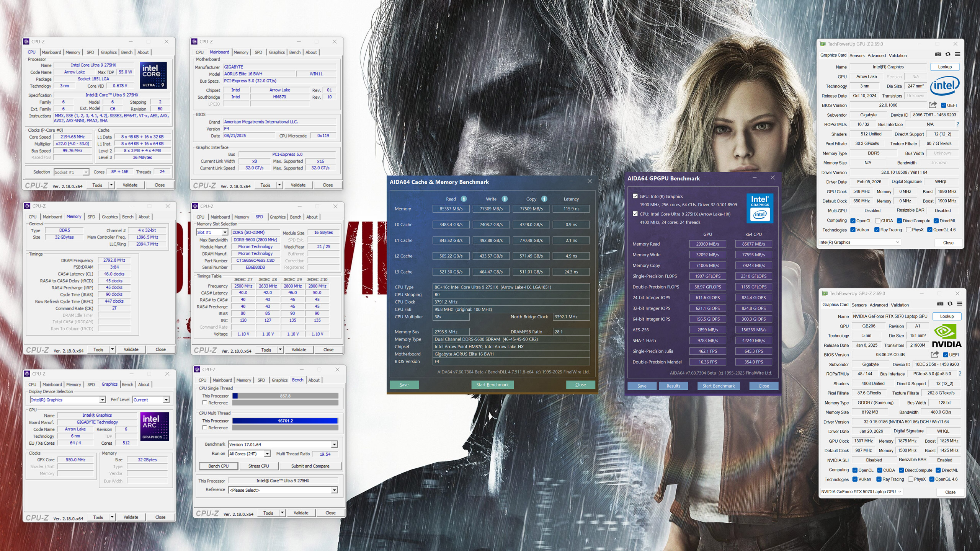The height and width of the screenshot is (551, 980).
Task: Click refresh icon in NVIDIA GPU-Z window
Action: point(950,304)
